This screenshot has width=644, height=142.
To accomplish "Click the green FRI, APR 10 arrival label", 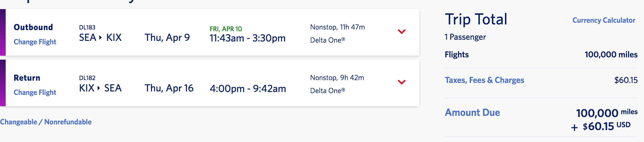I will [x=226, y=29].
